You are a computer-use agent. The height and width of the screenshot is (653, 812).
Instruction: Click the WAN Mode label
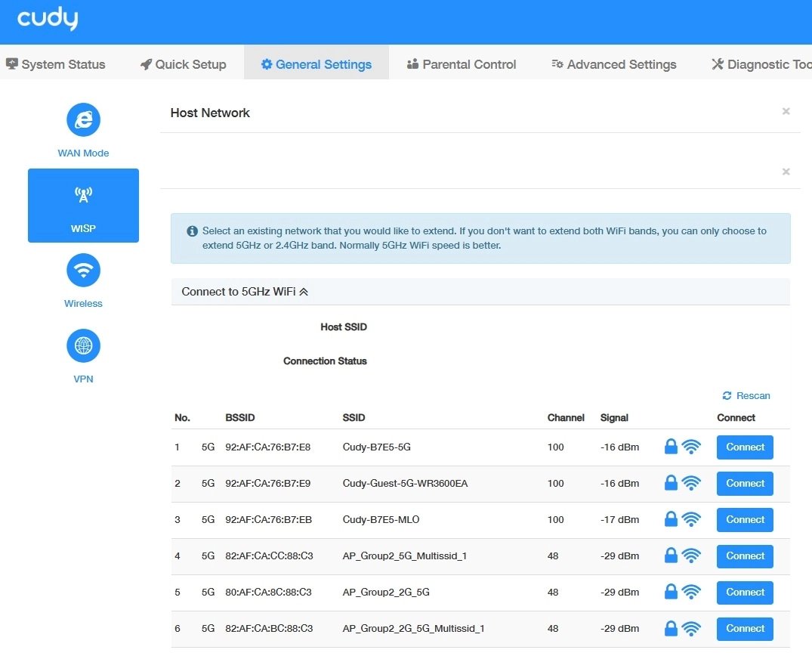[83, 153]
